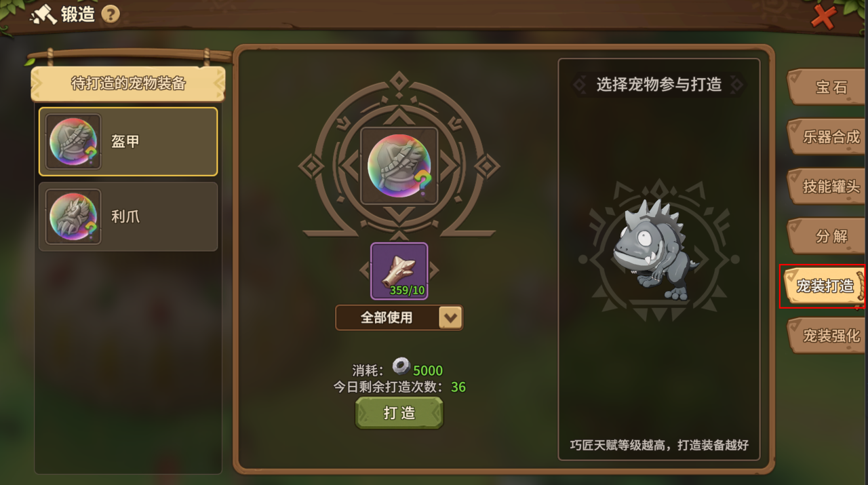Click the large armor orb in the center circle
The width and height of the screenshot is (868, 485).
pyautogui.click(x=399, y=166)
